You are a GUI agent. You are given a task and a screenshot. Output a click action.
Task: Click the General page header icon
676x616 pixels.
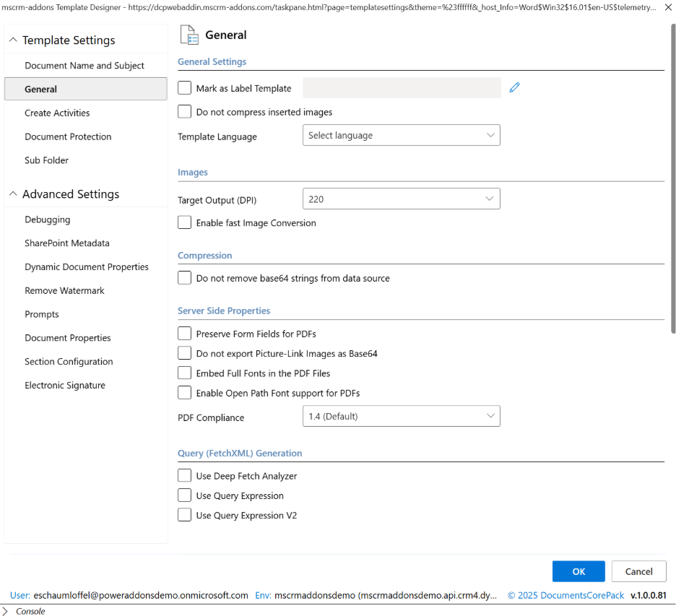(188, 35)
